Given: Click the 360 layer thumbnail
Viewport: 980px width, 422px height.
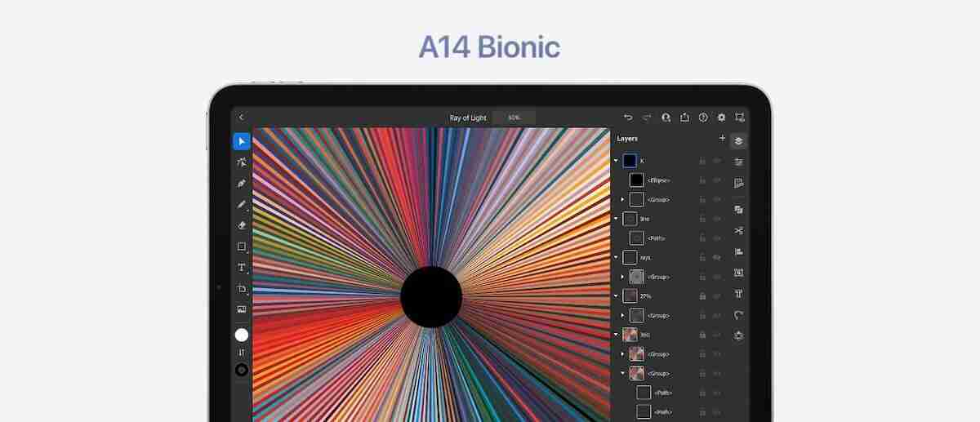Looking at the screenshot, I should [x=630, y=335].
